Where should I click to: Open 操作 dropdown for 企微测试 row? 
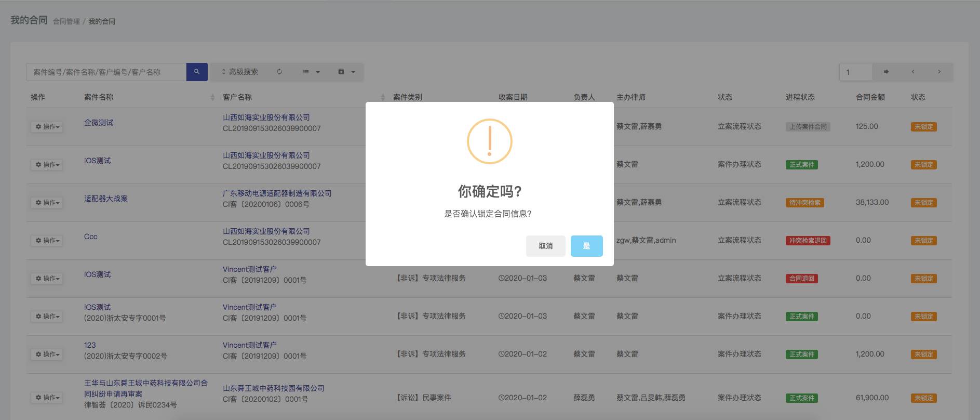pos(47,127)
